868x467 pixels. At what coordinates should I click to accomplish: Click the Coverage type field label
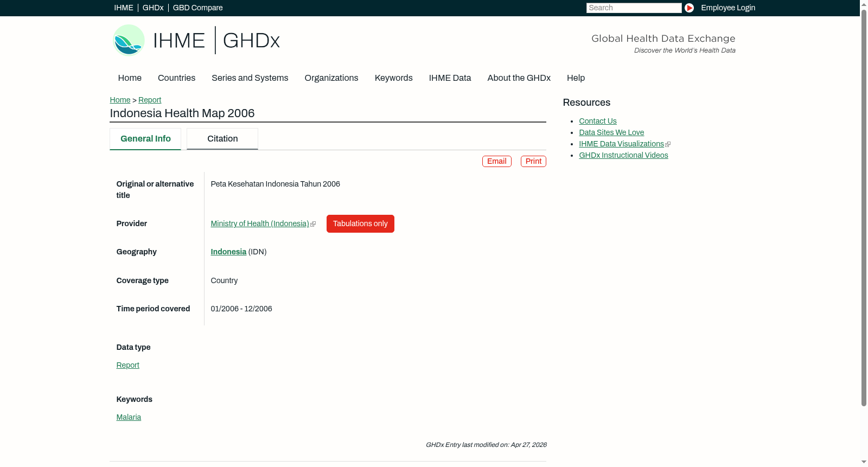pos(142,280)
